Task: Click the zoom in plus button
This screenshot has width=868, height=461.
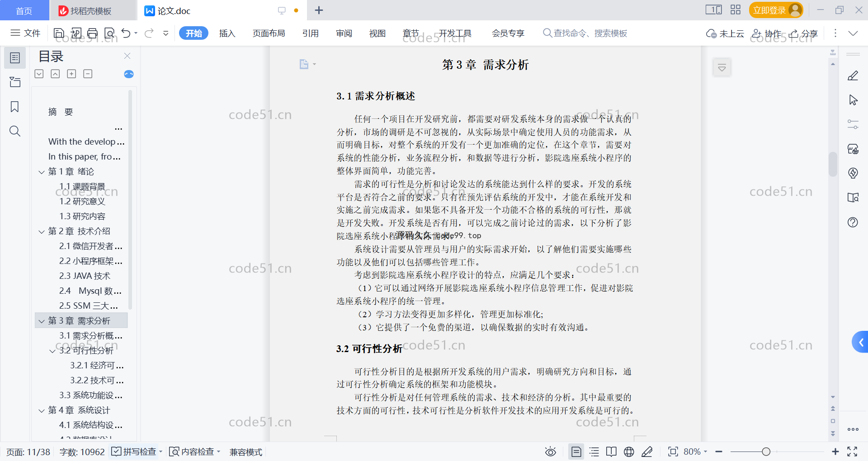Action: 835,452
